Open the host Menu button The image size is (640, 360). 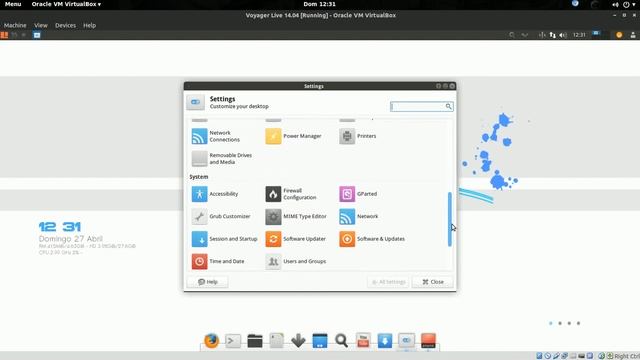13,4
